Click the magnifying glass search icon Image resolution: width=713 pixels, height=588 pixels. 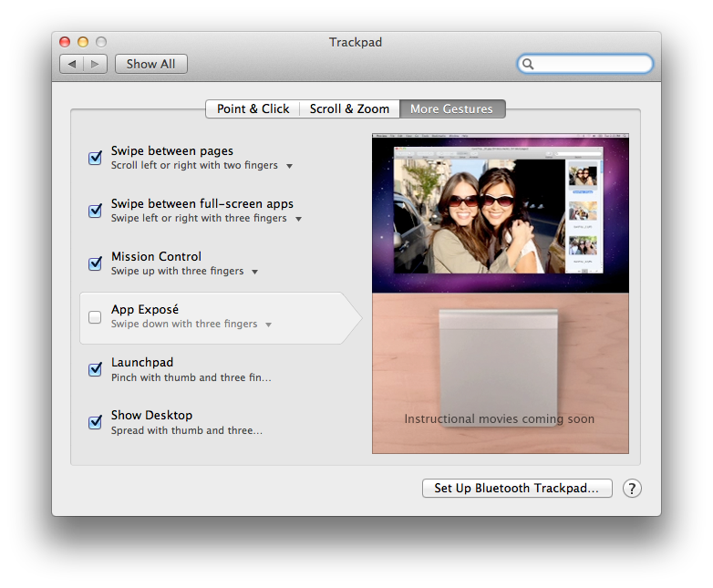pyautogui.click(x=528, y=64)
